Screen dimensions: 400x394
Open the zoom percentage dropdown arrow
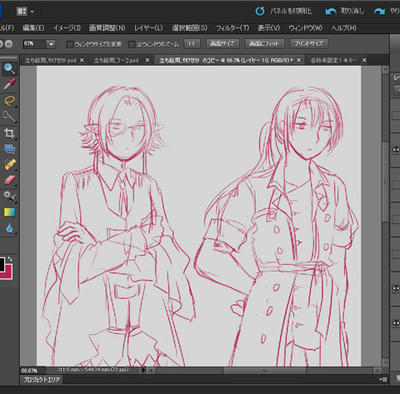coord(51,44)
